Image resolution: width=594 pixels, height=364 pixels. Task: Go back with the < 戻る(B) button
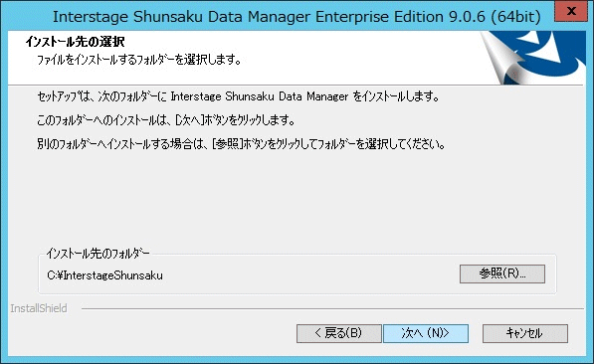[x=338, y=333]
